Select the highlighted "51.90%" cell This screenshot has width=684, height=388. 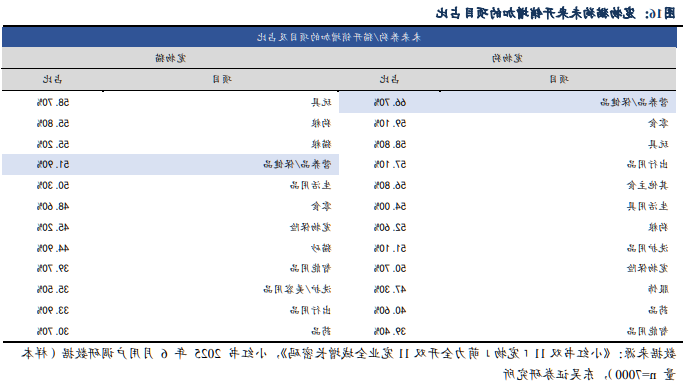(x=53, y=165)
